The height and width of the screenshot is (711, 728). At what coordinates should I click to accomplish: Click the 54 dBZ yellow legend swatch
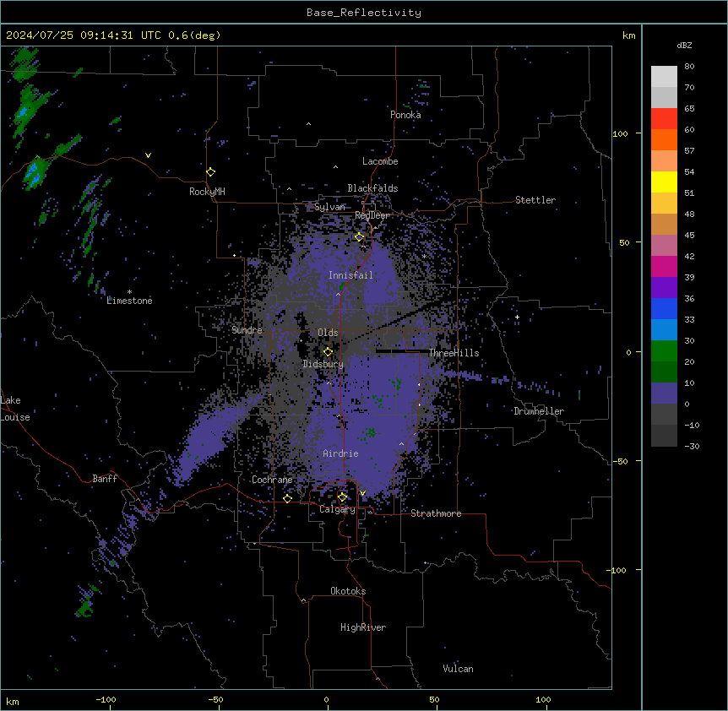pyautogui.click(x=664, y=182)
